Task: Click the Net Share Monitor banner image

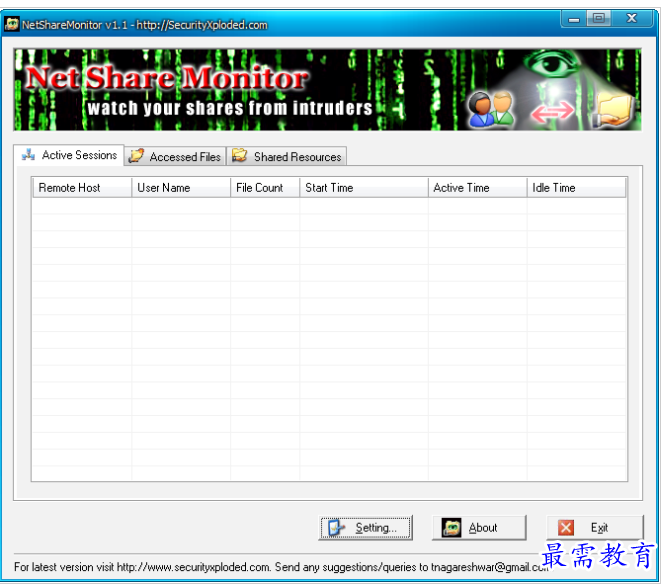Action: pyautogui.click(x=328, y=90)
